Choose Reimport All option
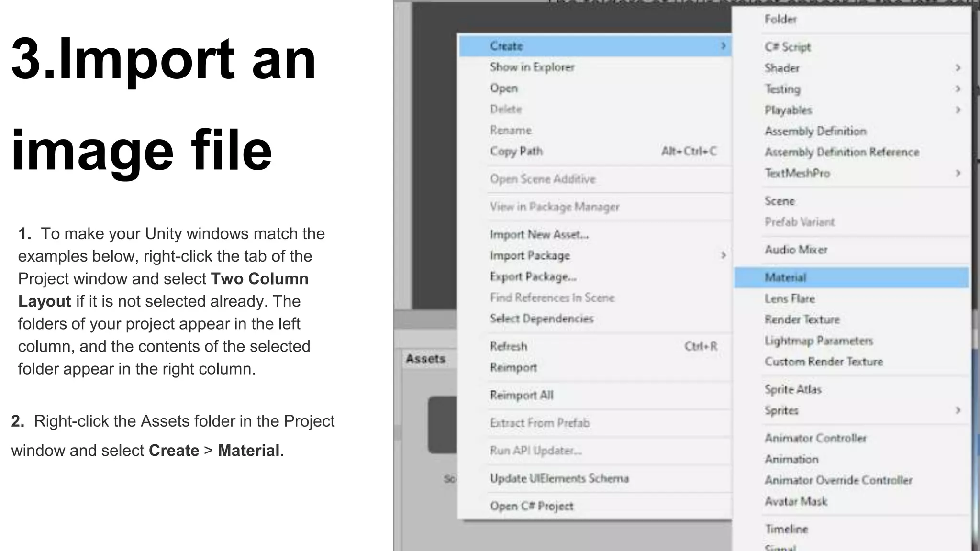 595,395
